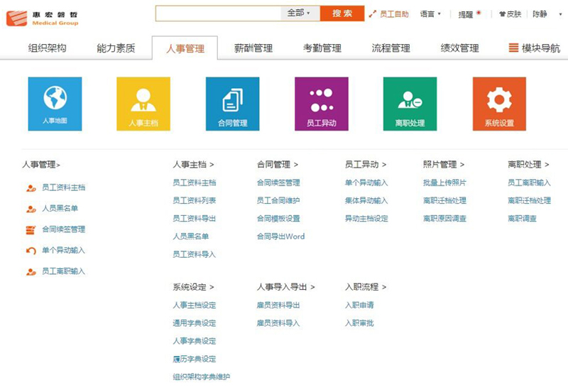Open 人员黑名单 in the left shortcut list
The height and width of the screenshot is (392, 568).
pos(60,209)
